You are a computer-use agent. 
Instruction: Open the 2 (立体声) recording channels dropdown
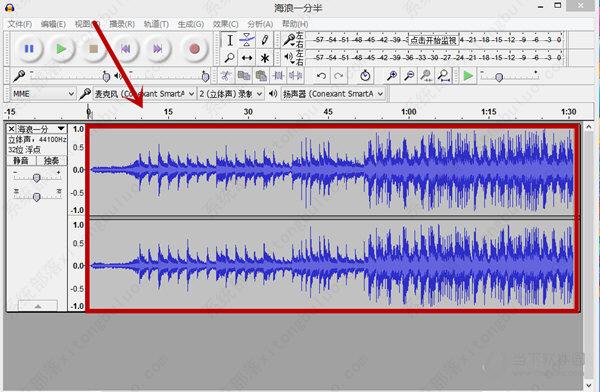(231, 93)
